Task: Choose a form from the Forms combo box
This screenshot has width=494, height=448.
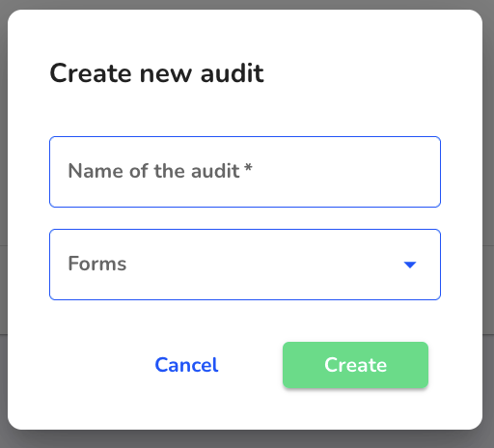Action: (245, 265)
